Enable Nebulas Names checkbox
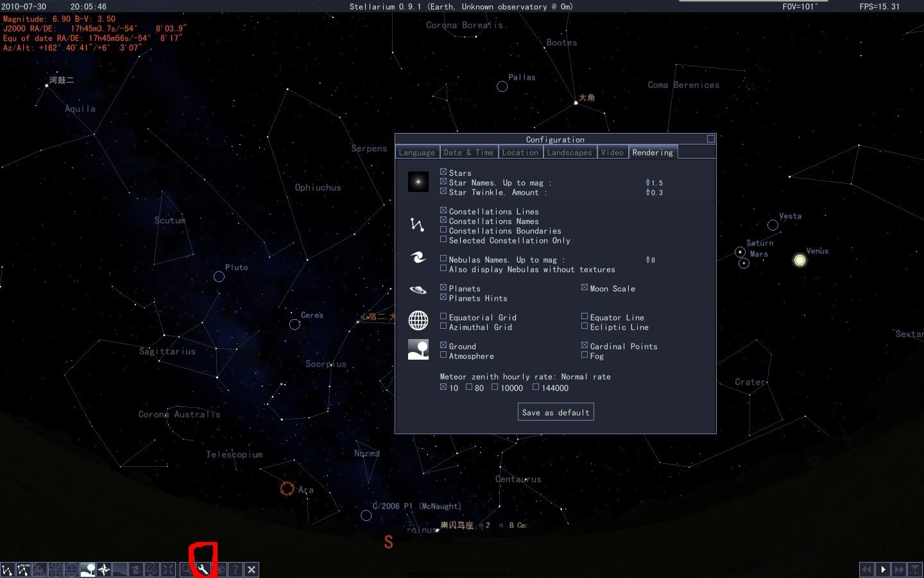The height and width of the screenshot is (578, 924). pyautogui.click(x=443, y=259)
